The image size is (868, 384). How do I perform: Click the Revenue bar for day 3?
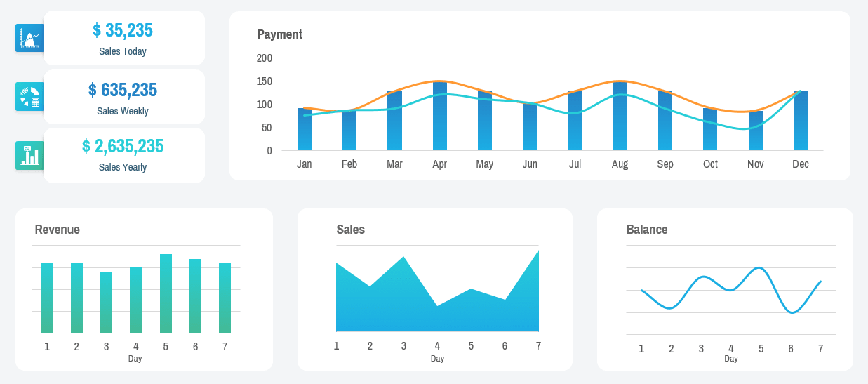click(106, 303)
